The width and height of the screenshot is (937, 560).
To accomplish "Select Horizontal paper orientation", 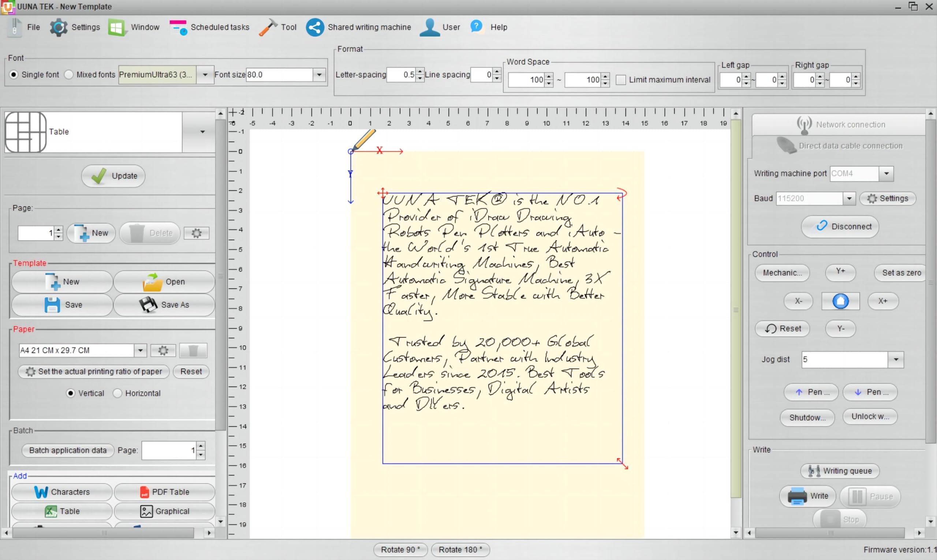I will (x=117, y=393).
